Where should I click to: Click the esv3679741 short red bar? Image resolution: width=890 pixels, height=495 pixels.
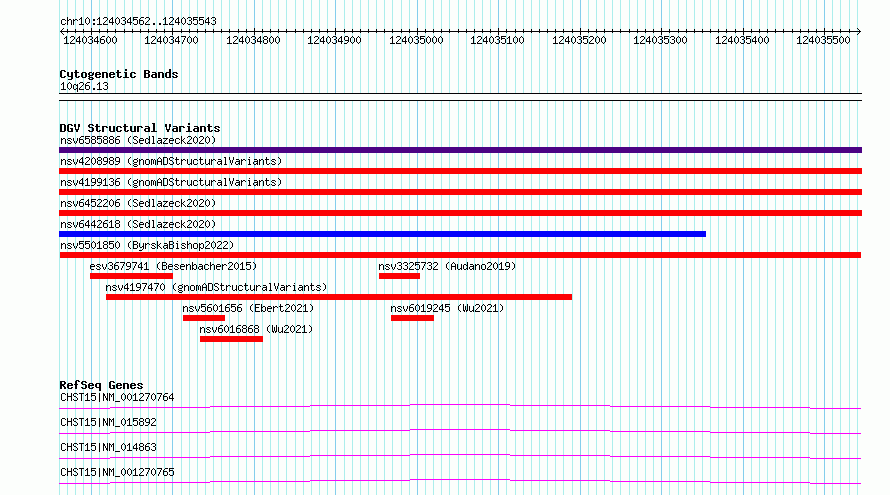click(131, 276)
